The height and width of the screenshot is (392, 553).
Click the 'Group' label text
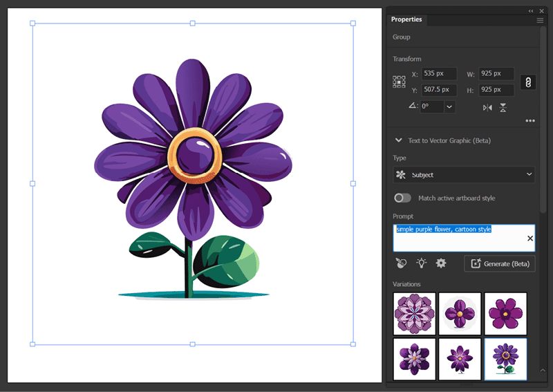pyautogui.click(x=402, y=37)
